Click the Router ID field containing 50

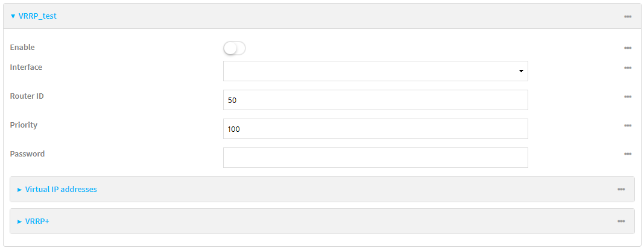(x=375, y=100)
